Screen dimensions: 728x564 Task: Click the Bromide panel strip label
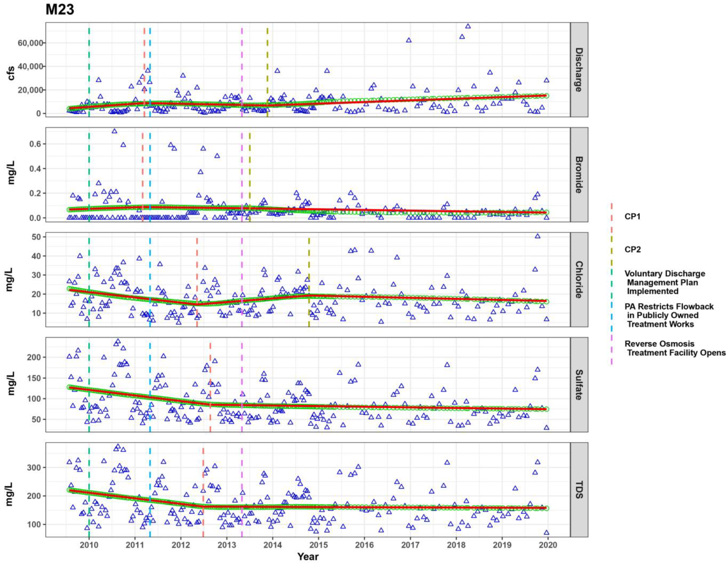coord(579,175)
